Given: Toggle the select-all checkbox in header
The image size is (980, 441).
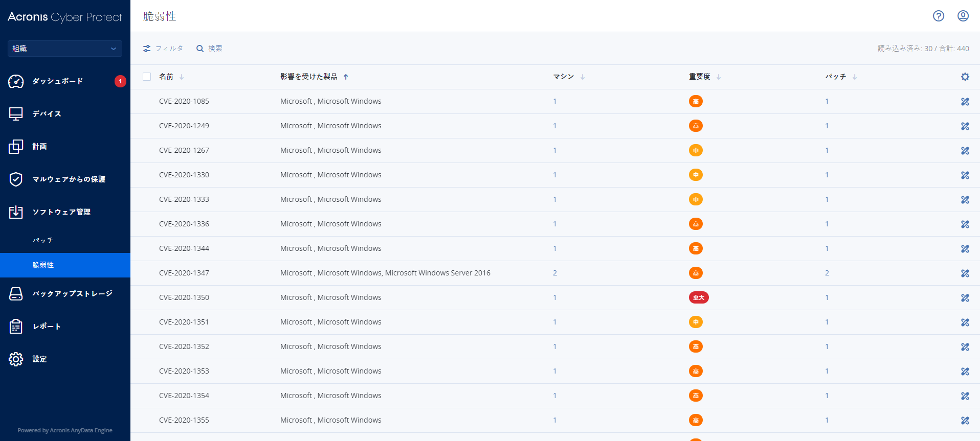Looking at the screenshot, I should (x=147, y=77).
